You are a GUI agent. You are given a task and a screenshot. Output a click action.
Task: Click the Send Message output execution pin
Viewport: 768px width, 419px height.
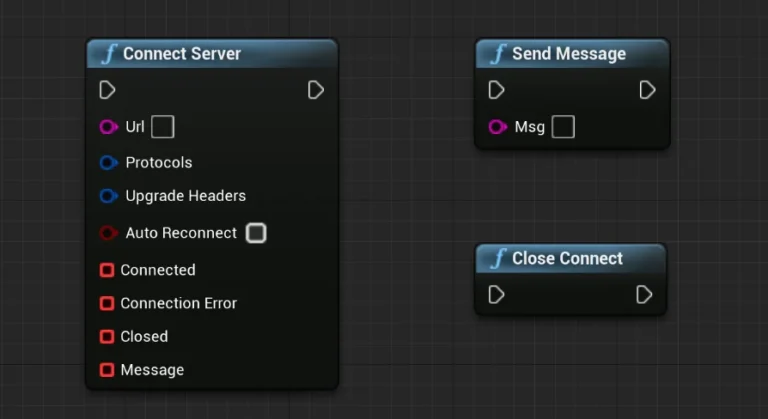[x=647, y=91]
